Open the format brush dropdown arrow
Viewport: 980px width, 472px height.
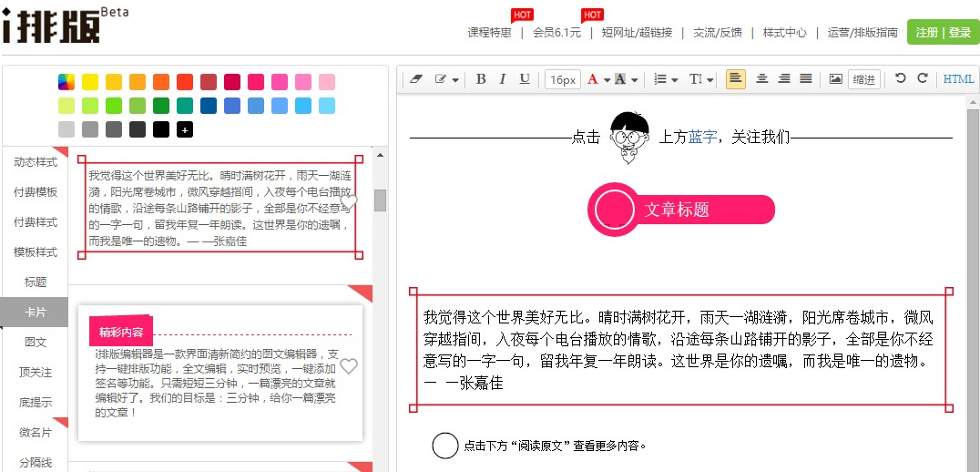tap(455, 80)
